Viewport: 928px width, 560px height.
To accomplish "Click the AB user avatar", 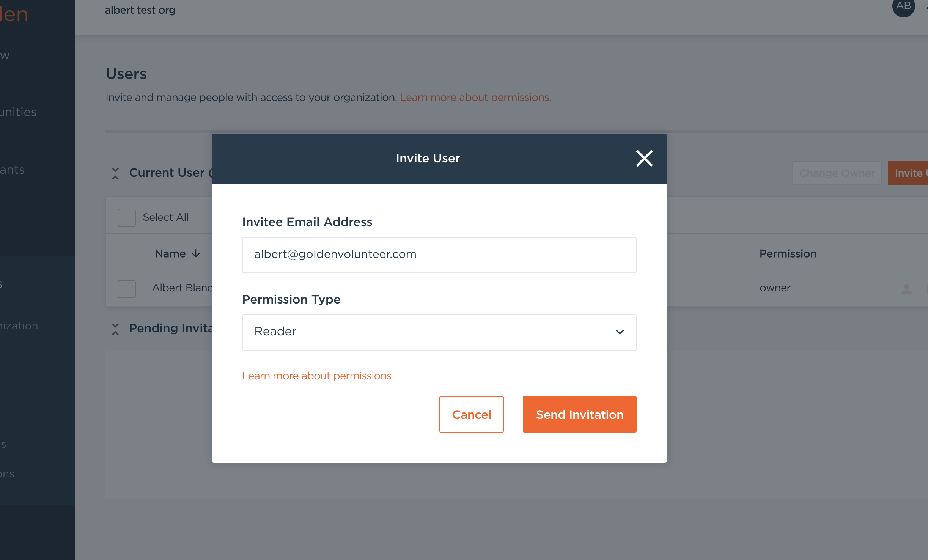I will coord(903,7).
